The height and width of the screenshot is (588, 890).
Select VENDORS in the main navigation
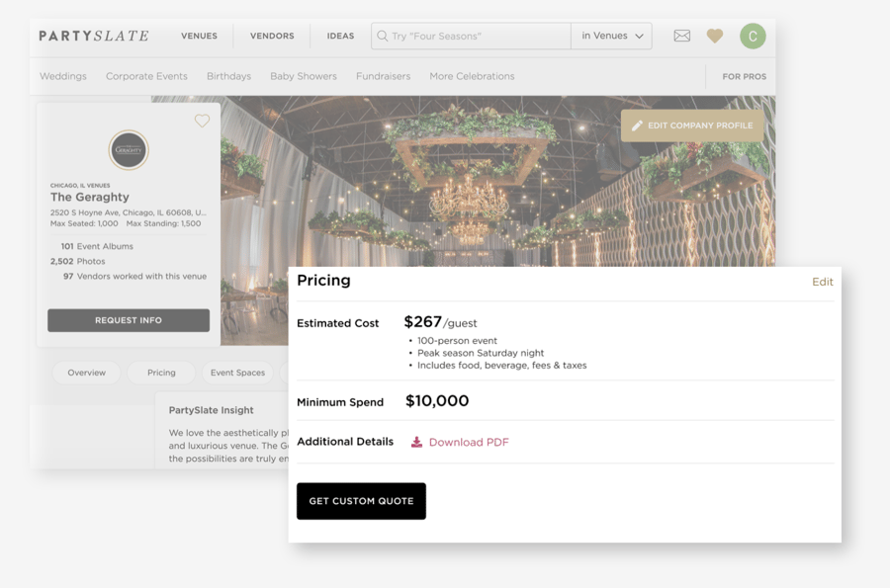(x=271, y=36)
